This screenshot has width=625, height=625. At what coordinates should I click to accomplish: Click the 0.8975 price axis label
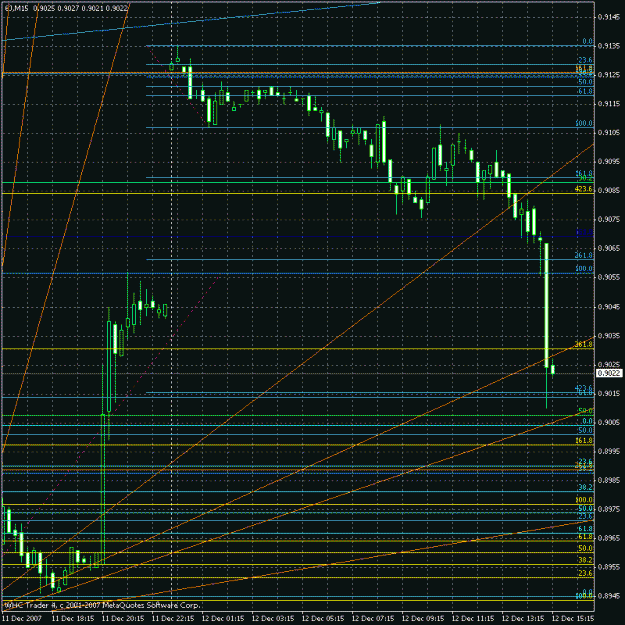pos(609,509)
